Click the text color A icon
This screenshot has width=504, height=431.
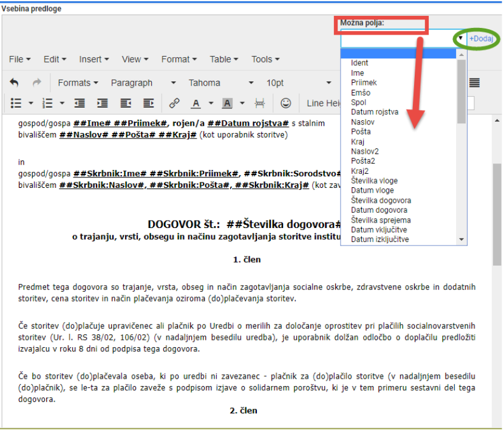196,103
